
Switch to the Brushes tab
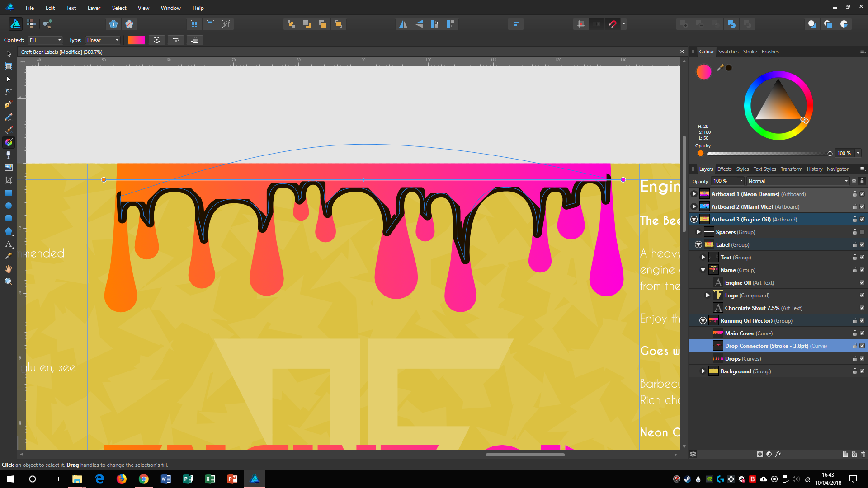tap(770, 52)
